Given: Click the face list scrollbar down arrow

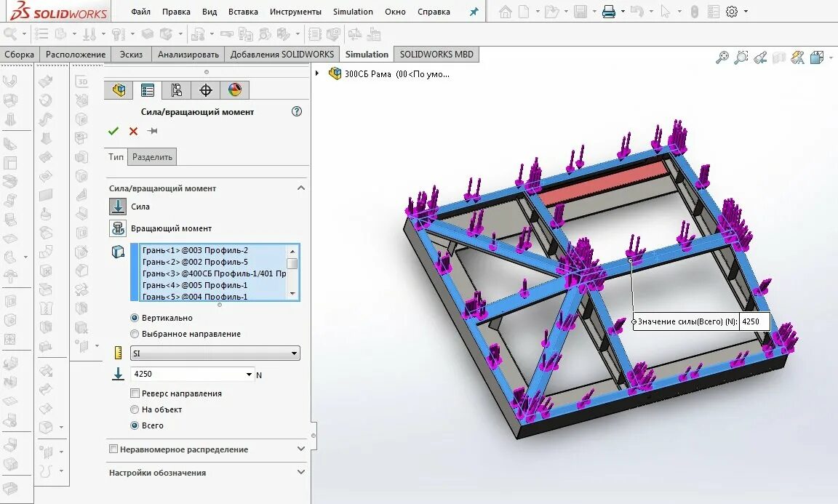Looking at the screenshot, I should [x=292, y=293].
